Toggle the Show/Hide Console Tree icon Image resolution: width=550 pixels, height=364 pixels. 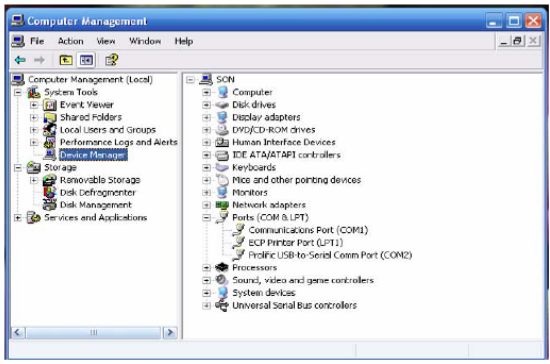[86, 60]
